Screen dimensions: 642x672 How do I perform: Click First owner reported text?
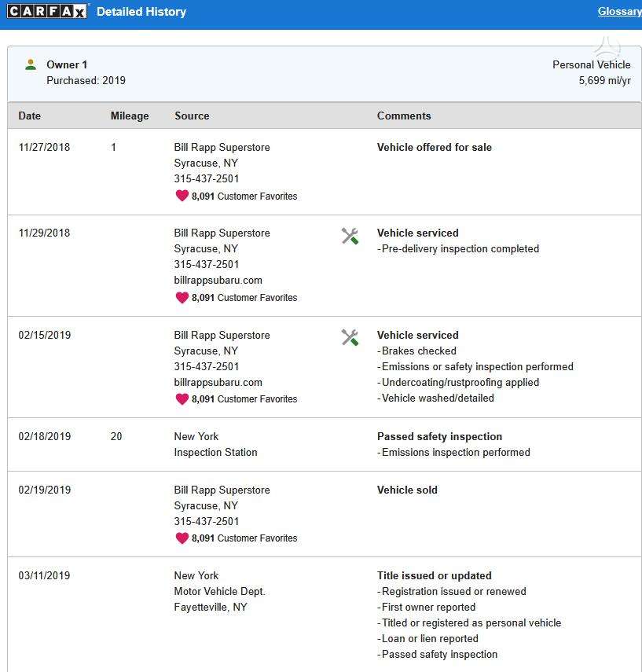(428, 608)
